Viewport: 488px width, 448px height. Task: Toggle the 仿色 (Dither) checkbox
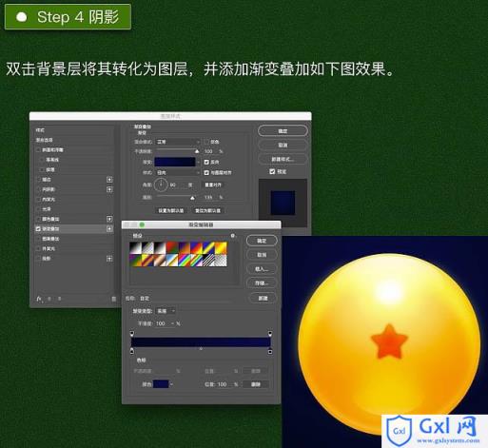point(206,142)
